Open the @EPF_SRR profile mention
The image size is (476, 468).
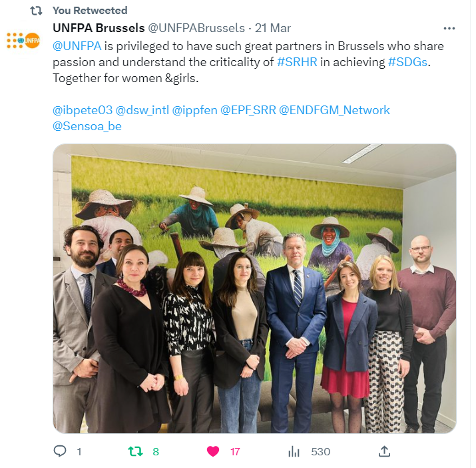(248, 110)
